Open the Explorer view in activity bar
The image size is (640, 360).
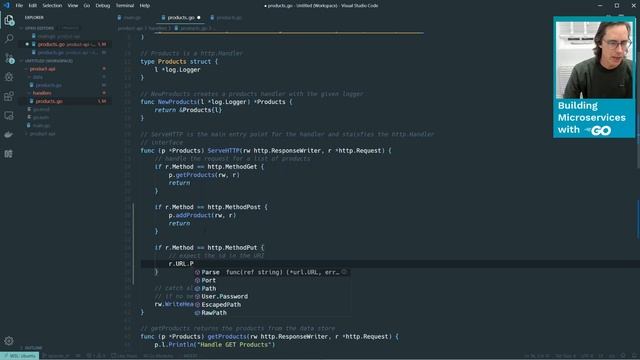9,20
